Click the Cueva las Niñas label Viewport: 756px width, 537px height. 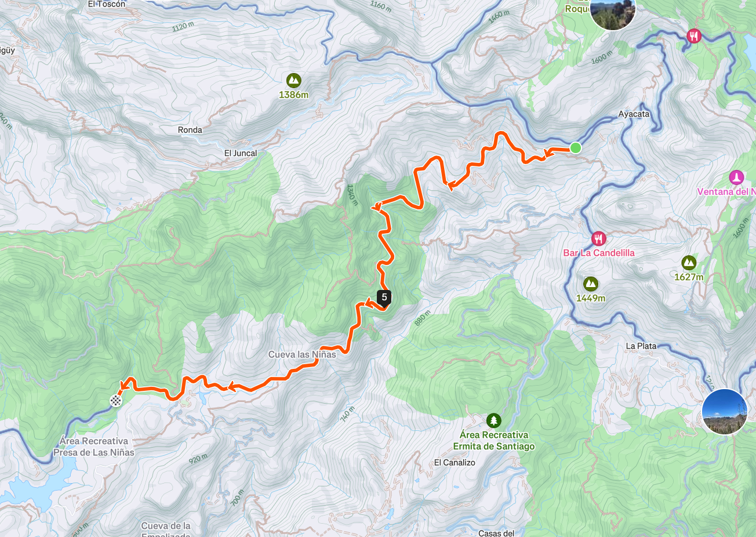click(x=302, y=354)
